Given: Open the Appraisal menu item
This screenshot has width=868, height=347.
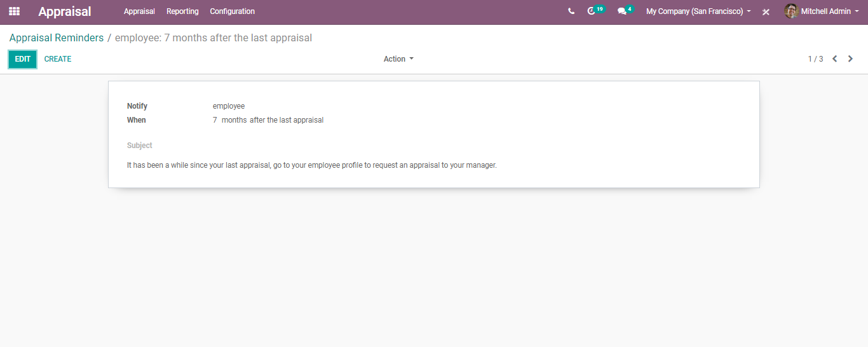Looking at the screenshot, I should point(139,11).
